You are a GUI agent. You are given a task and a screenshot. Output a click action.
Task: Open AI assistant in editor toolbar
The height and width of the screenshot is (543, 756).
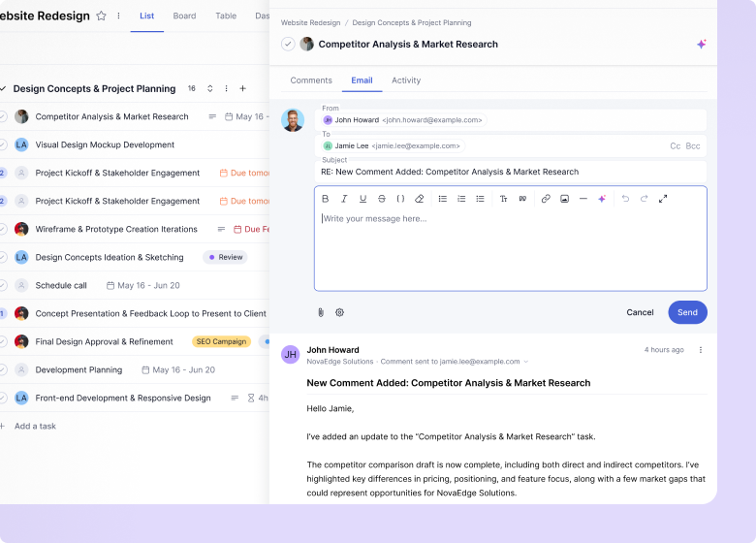602,199
